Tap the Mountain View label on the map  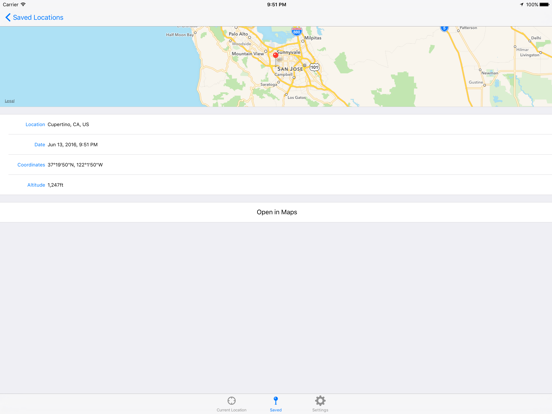[x=247, y=54]
